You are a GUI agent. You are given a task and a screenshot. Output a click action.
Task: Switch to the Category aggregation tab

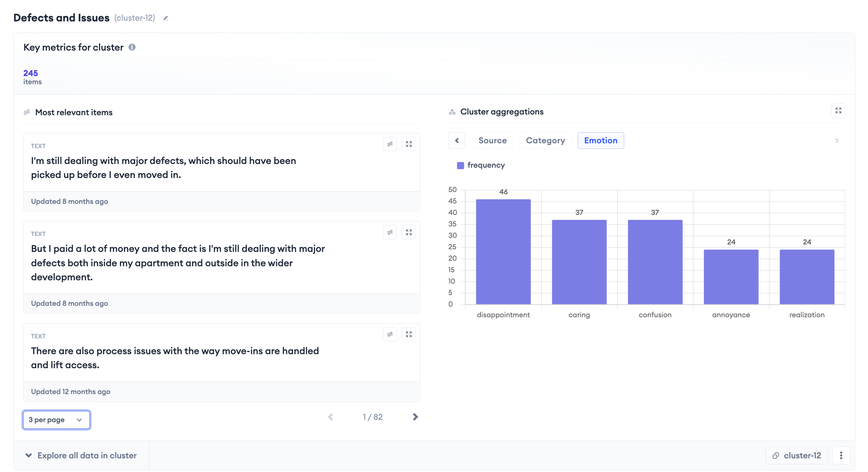pos(545,141)
